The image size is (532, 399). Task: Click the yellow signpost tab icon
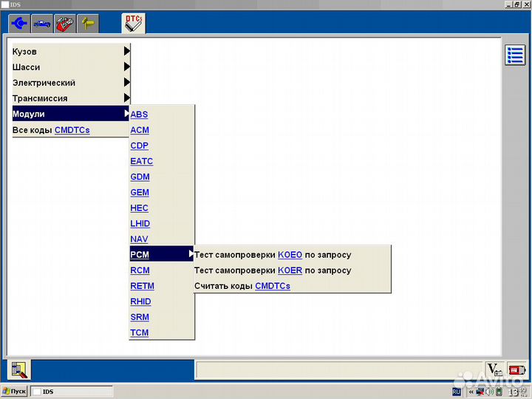88,24
